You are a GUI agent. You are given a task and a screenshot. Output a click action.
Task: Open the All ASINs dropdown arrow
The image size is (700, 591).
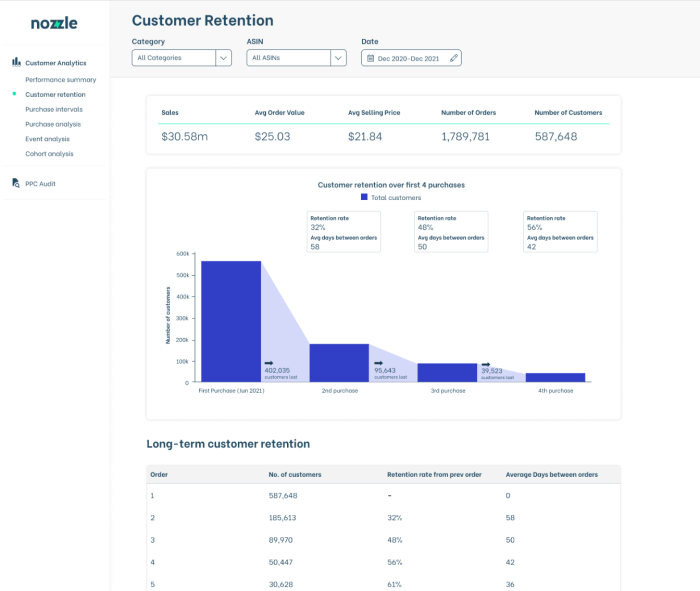pos(338,58)
